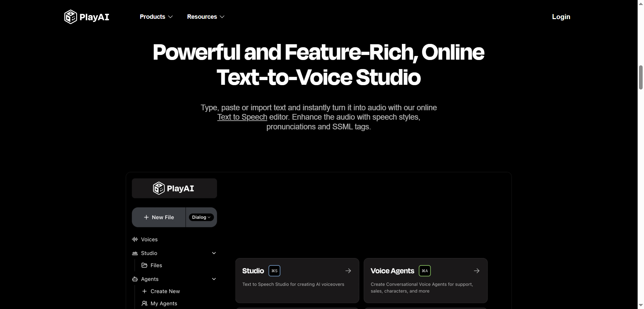Open My Agents via the people icon

(145, 303)
